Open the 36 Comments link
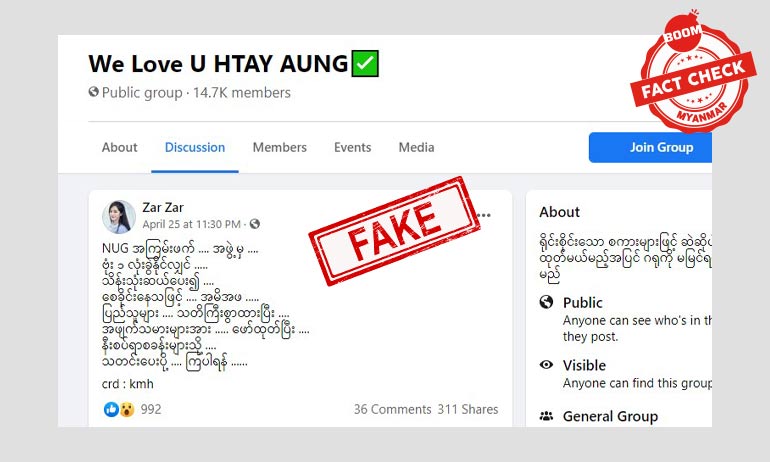Screen dimensions: 770x462 pos(392,409)
